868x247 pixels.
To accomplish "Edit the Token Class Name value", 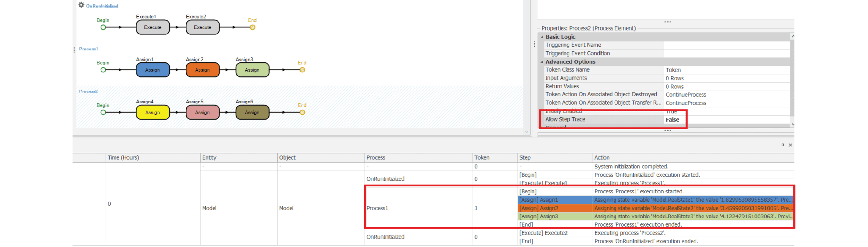I will click(727, 70).
